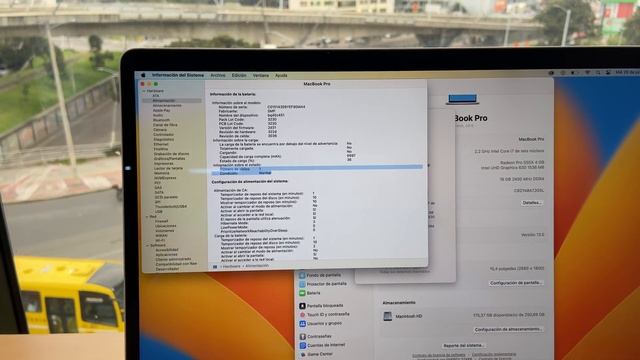Image resolution: width=640 pixels, height=360 pixels.
Task: Select Firewall under Red
Action: (x=162, y=221)
